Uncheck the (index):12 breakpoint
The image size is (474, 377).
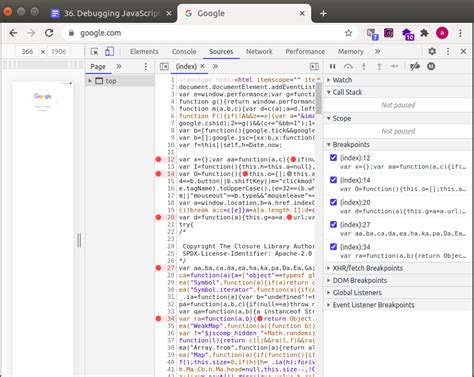point(333,157)
